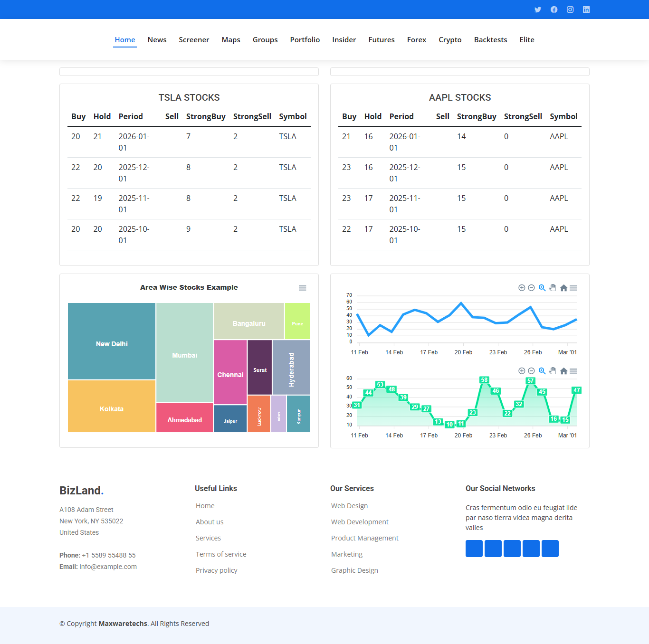Click the Kolkata treemap tile
This screenshot has height=644, width=649.
pyautogui.click(x=112, y=406)
